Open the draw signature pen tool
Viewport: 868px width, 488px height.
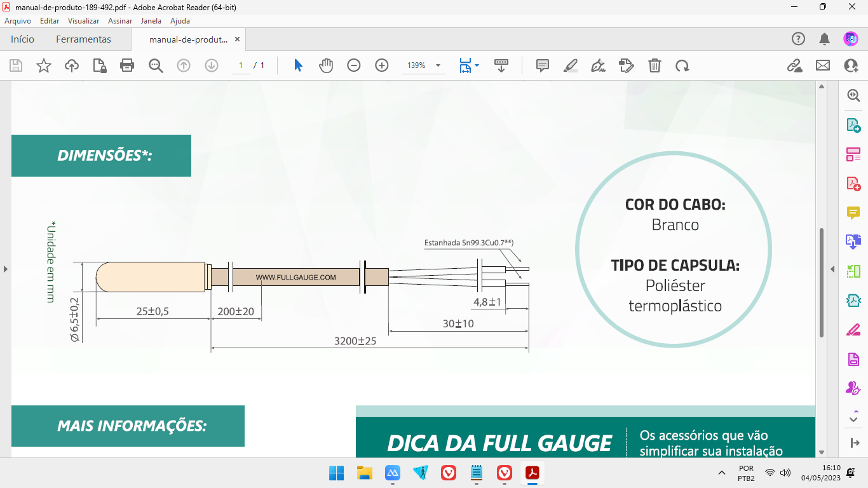coord(598,65)
